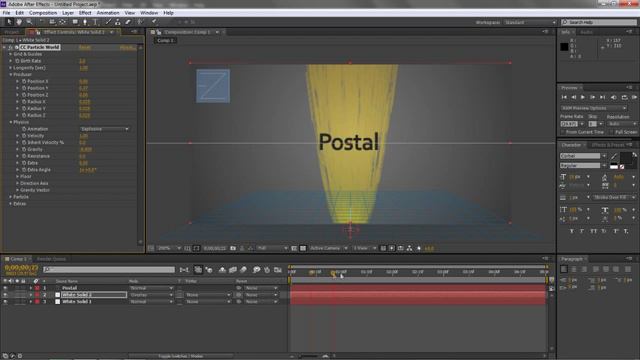640x360 pixels.
Task: Open the Graph Editor icon
Action: click(x=278, y=270)
